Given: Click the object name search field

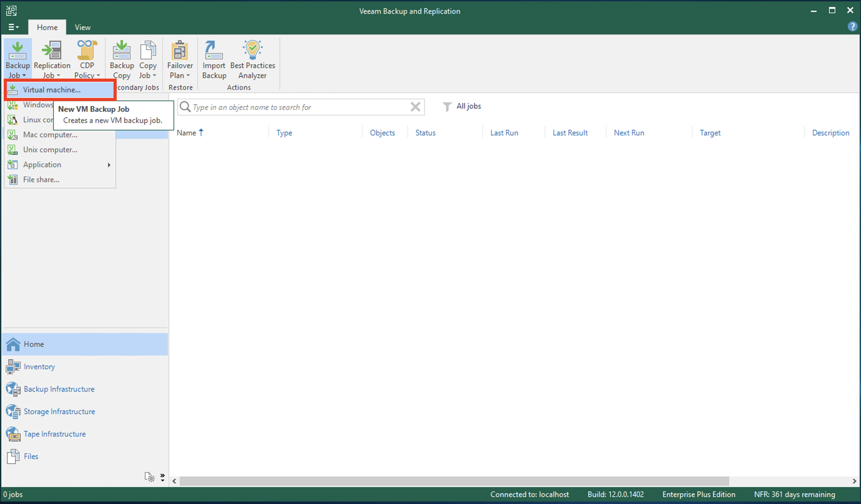Looking at the screenshot, I should 301,107.
